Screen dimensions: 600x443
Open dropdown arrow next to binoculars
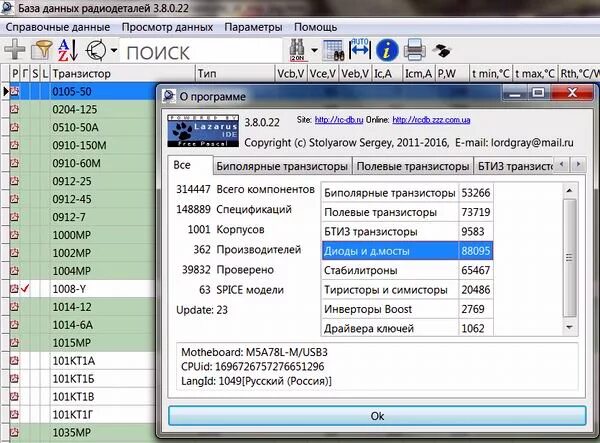pyautogui.click(x=314, y=50)
